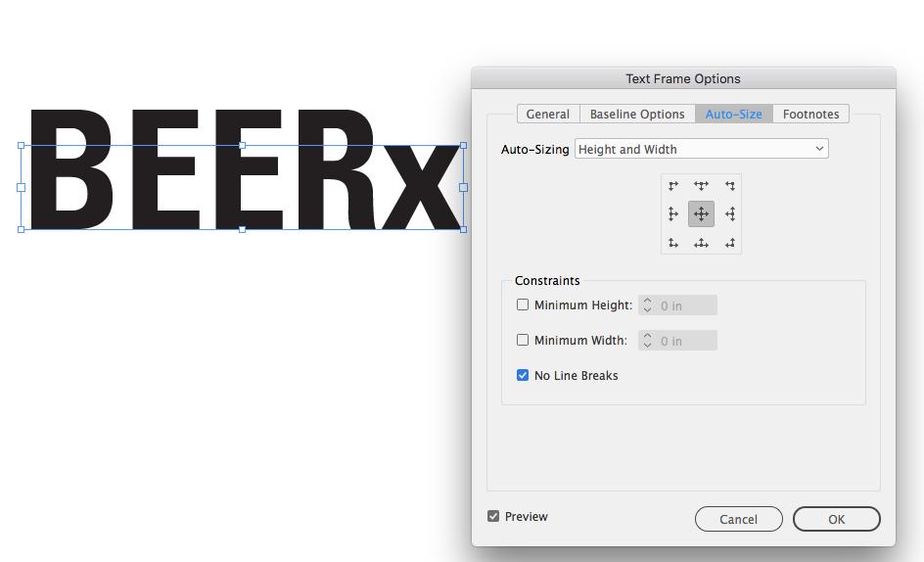Switch to the General tab
The width and height of the screenshot is (924, 562).
pos(548,114)
